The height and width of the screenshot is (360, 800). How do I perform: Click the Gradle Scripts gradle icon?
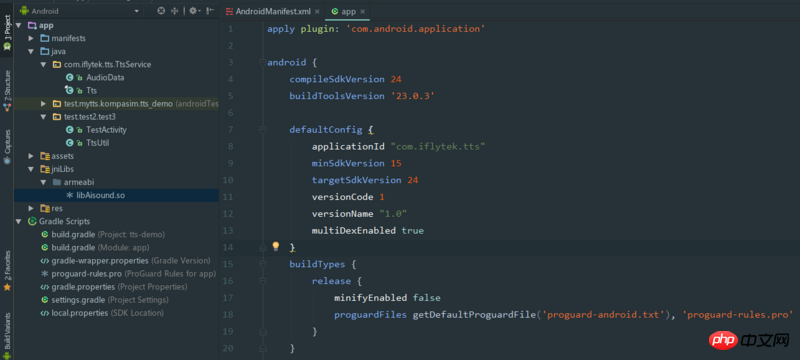point(32,221)
